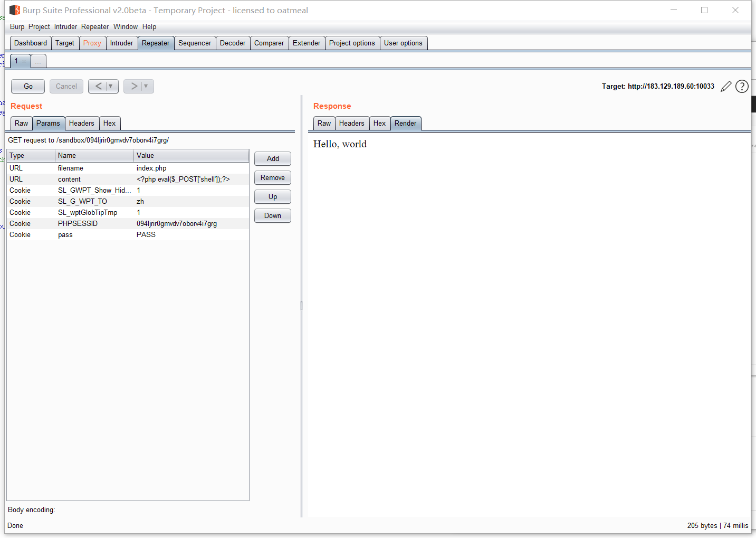Screen dimensions: 756x538
Task: Switch to the Extender tab
Action: tap(307, 43)
